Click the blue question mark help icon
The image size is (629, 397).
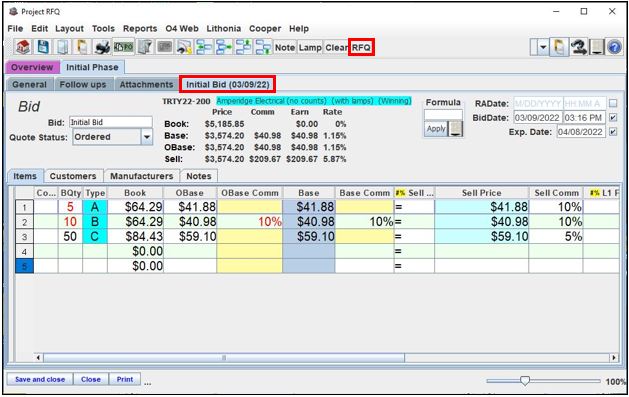tap(615, 47)
